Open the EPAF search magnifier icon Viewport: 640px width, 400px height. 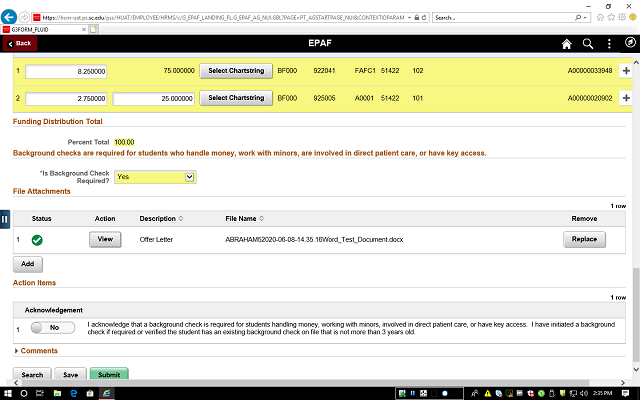[x=588, y=44]
